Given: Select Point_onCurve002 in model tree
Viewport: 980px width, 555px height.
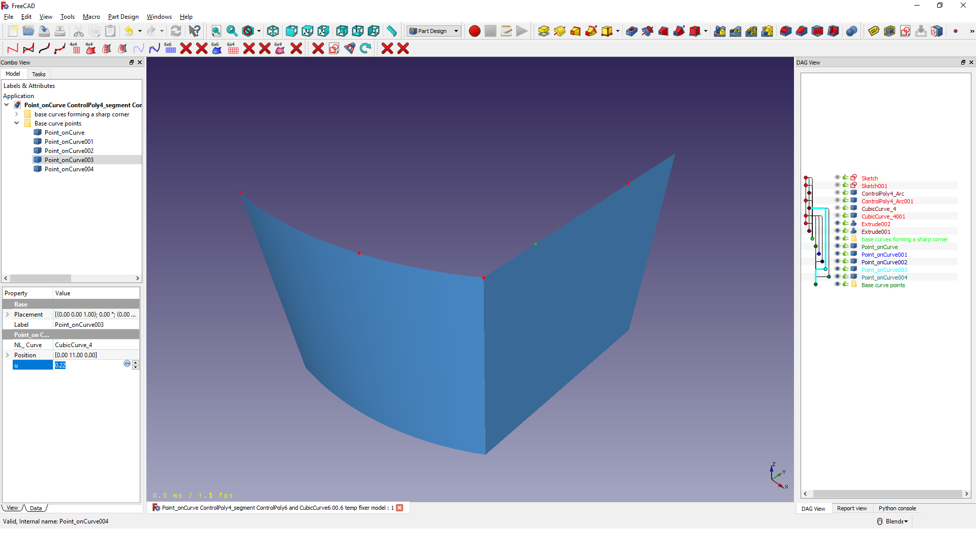Looking at the screenshot, I should click(69, 151).
